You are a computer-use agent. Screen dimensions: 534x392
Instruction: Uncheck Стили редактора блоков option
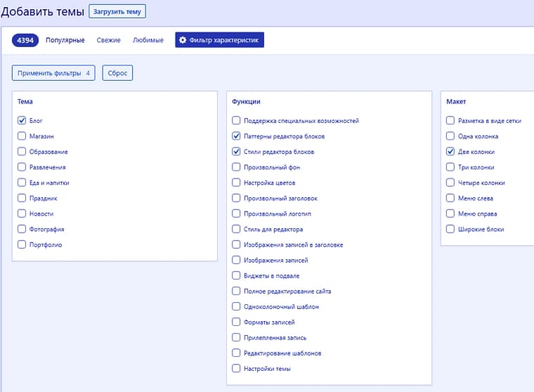point(236,151)
